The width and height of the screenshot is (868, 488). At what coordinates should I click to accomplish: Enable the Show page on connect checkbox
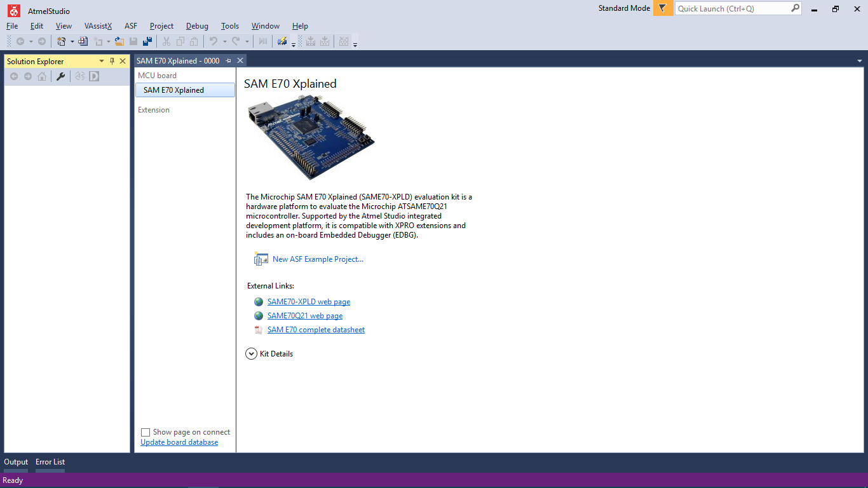[x=146, y=432]
